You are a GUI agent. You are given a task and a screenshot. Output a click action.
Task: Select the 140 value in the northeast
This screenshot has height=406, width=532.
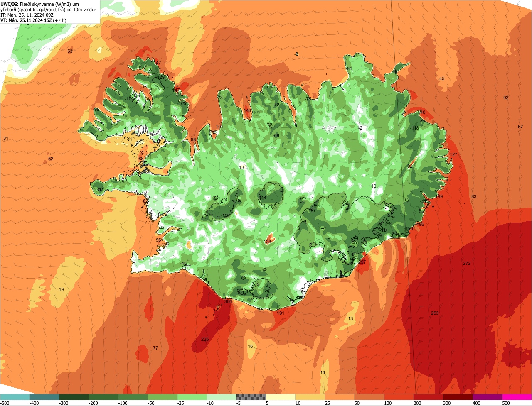point(422,112)
